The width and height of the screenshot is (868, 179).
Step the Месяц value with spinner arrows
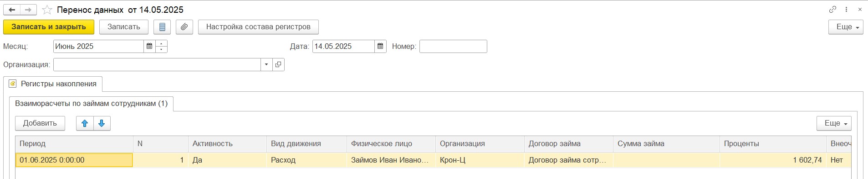click(161, 46)
